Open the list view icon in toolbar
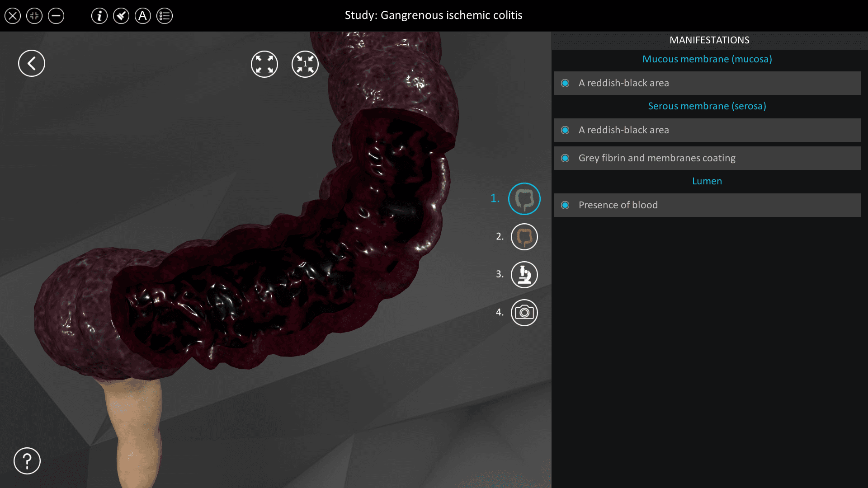Screen dimensions: 868x488 [x=165, y=16]
